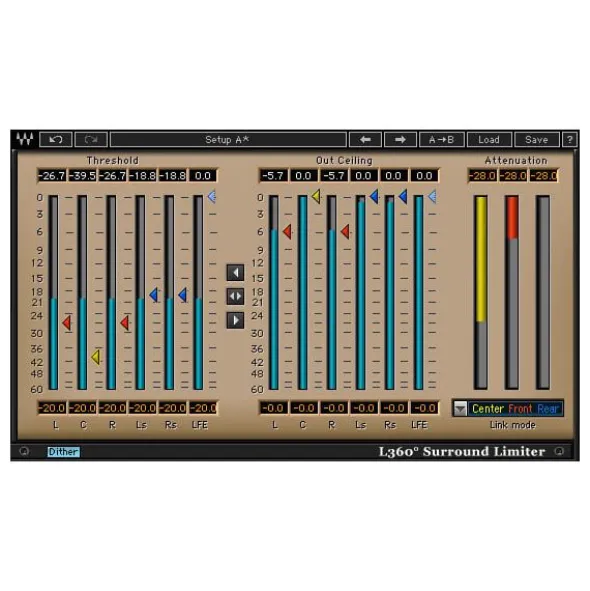
Task: Click the center bidirectional arrows button
Action: click(235, 296)
